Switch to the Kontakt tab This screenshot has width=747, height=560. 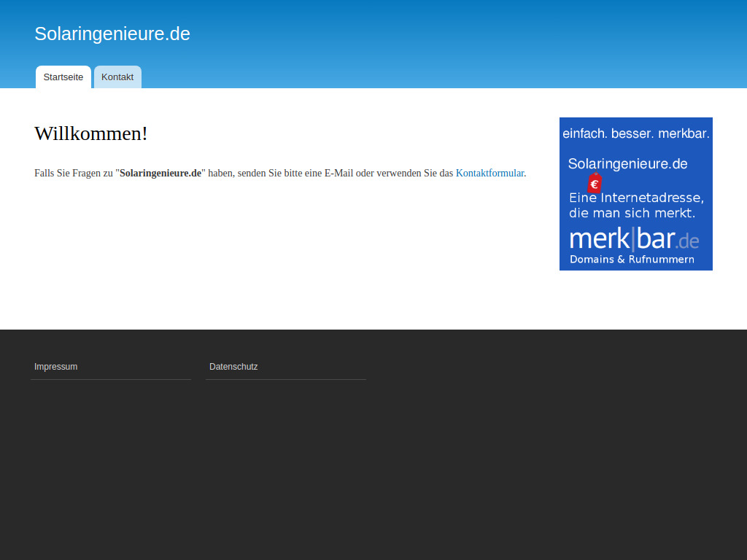click(117, 77)
